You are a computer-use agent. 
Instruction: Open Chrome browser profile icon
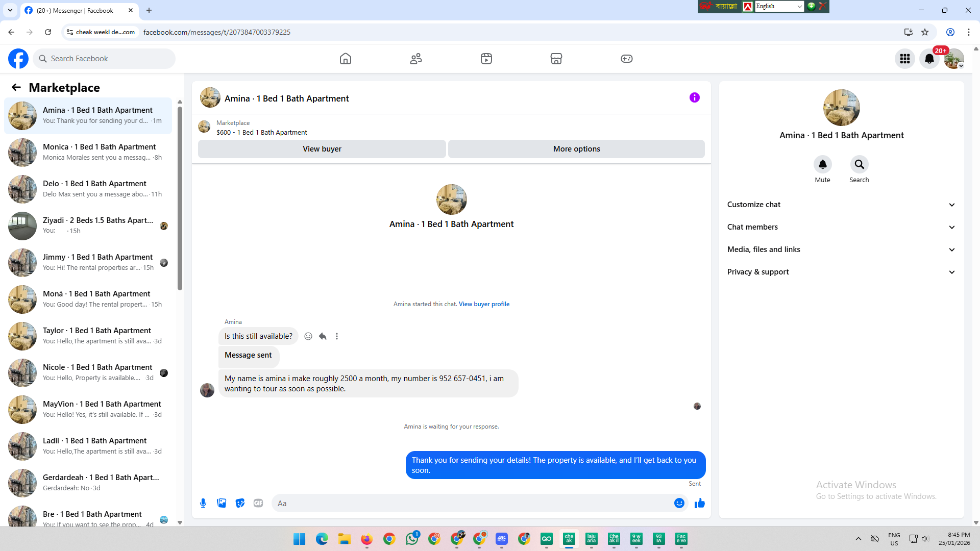click(x=950, y=32)
